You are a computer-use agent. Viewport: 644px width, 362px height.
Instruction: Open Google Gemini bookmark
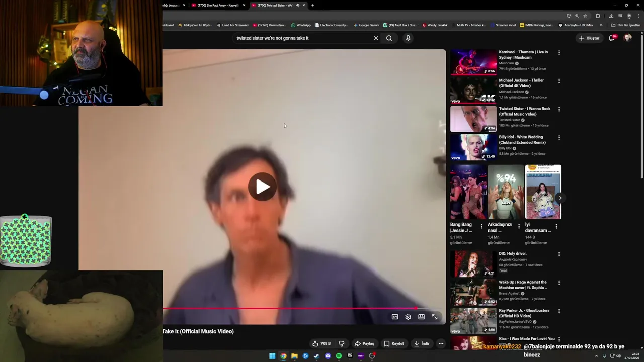pos(366,25)
